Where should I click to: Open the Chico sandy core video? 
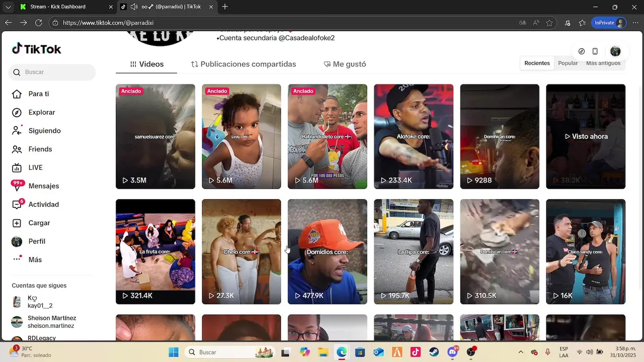(586, 251)
